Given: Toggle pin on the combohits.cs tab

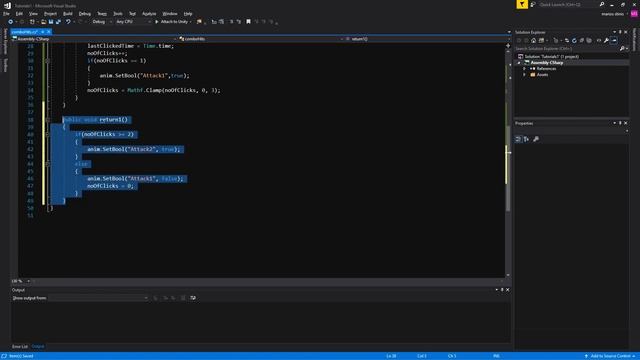Looking at the screenshot, I should (x=42, y=32).
